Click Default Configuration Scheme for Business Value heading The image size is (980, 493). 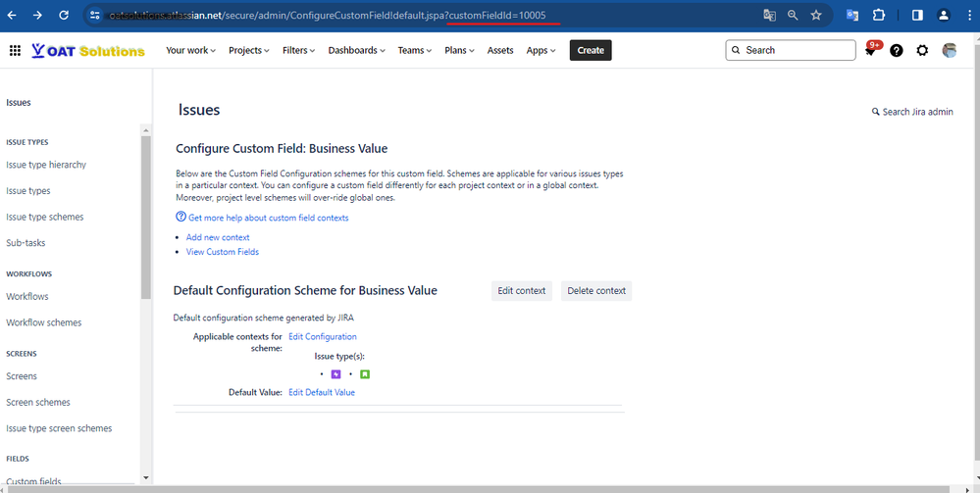coord(305,290)
